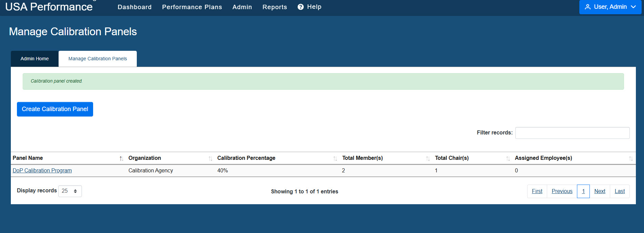The image size is (644, 233).
Task: Click the 40% calibration percentage cell
Action: click(222, 170)
